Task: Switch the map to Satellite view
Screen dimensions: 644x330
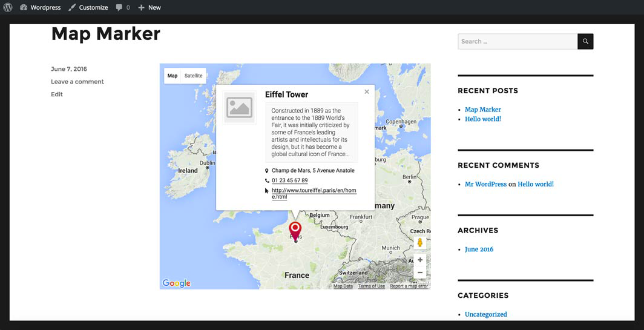Action: [194, 76]
